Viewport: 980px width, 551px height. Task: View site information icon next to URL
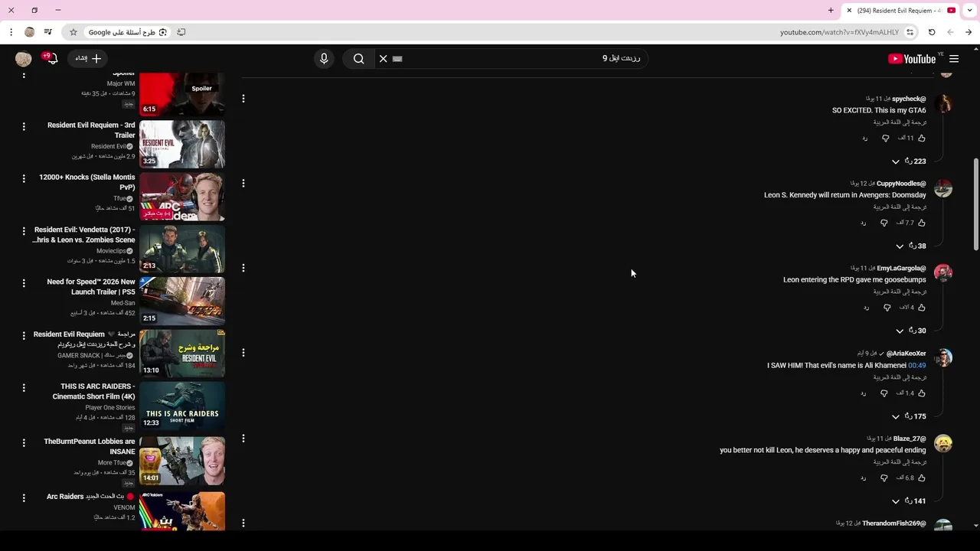[x=910, y=32]
